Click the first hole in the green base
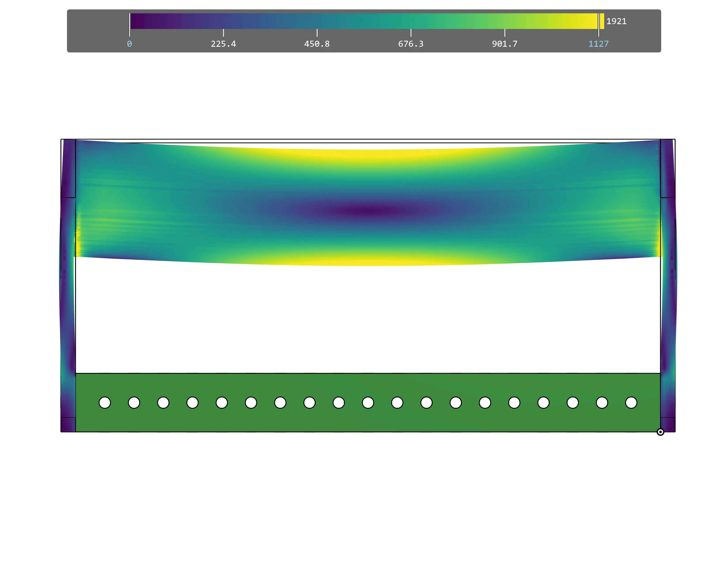 tap(105, 403)
